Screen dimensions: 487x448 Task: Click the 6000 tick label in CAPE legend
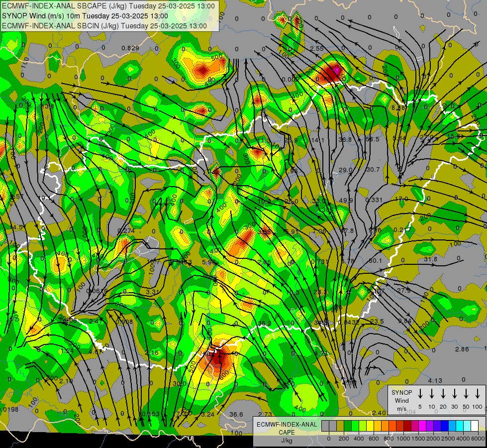point(478,439)
